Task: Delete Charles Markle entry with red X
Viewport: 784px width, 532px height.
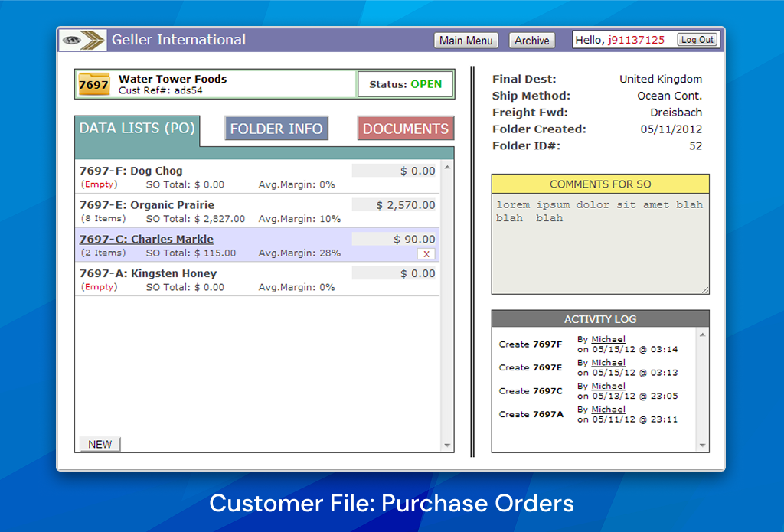Action: pyautogui.click(x=426, y=253)
